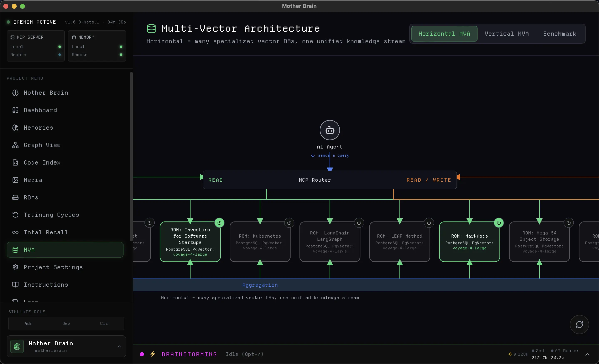Open Code Index from the project menu

65,162
